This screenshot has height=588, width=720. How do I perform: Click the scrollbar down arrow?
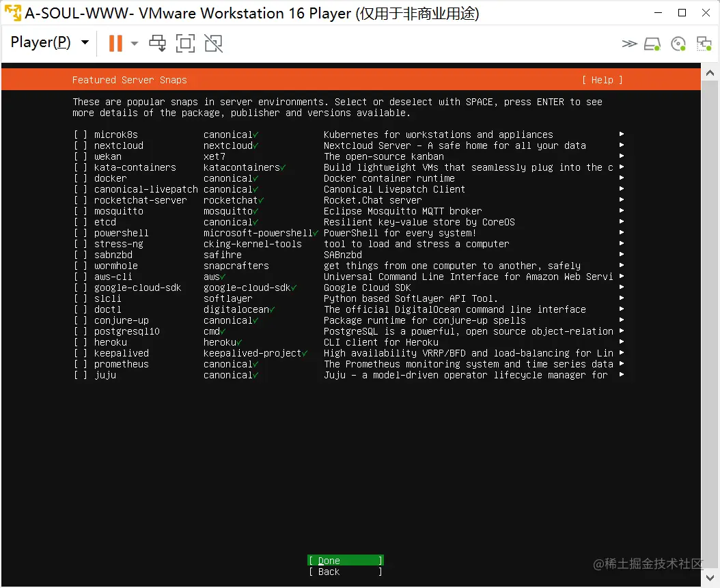(710, 578)
